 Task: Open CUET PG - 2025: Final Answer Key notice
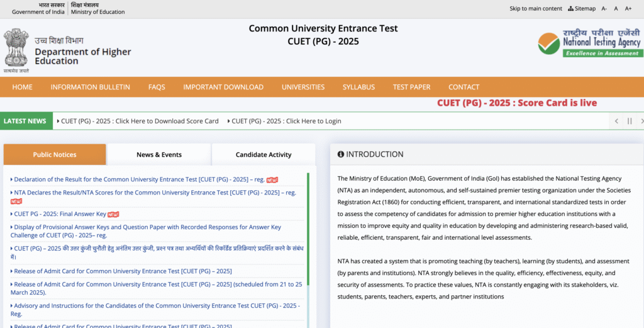pos(60,214)
